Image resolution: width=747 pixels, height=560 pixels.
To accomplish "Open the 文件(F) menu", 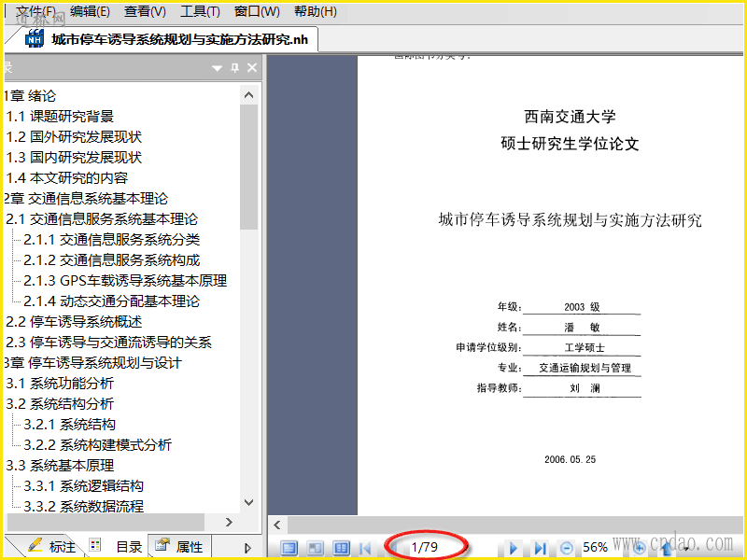I will tap(35, 11).
